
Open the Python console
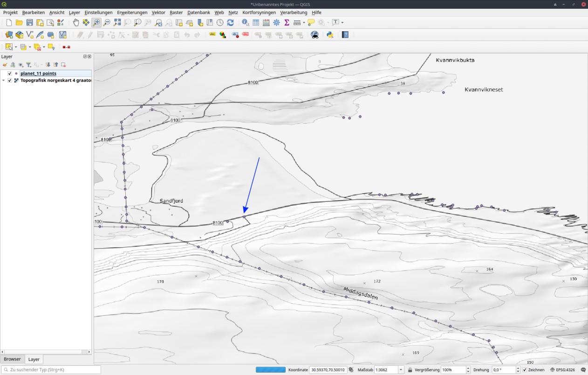point(330,35)
